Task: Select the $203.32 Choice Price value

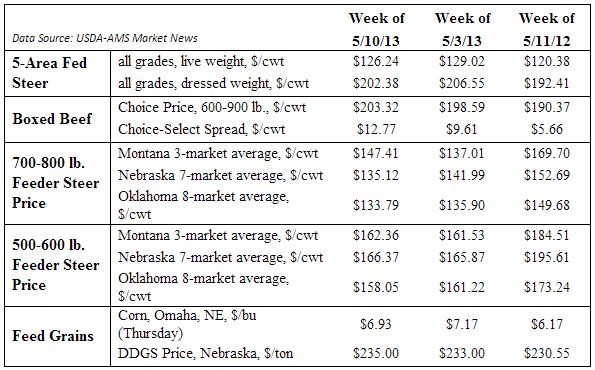Action: coord(376,107)
